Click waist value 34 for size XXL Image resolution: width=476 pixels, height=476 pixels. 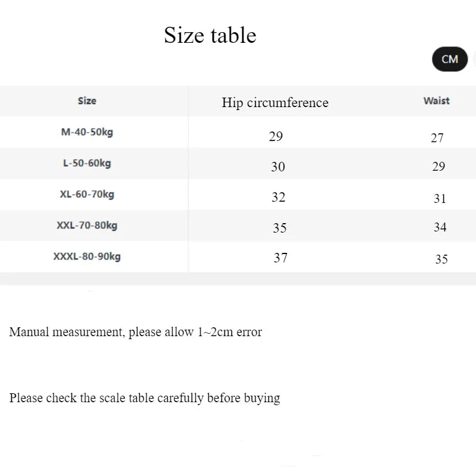(440, 227)
